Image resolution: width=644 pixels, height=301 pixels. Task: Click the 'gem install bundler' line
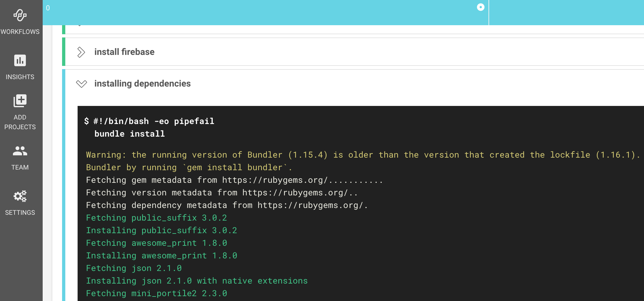(x=189, y=167)
